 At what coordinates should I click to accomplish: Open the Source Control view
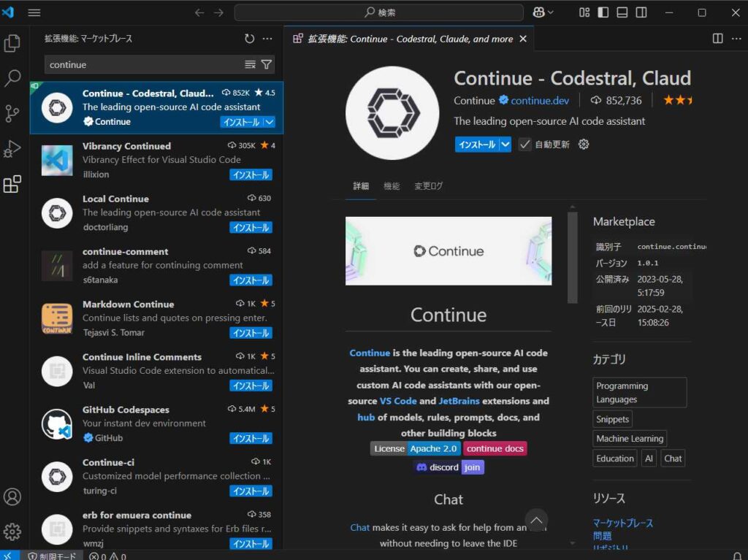[12, 114]
